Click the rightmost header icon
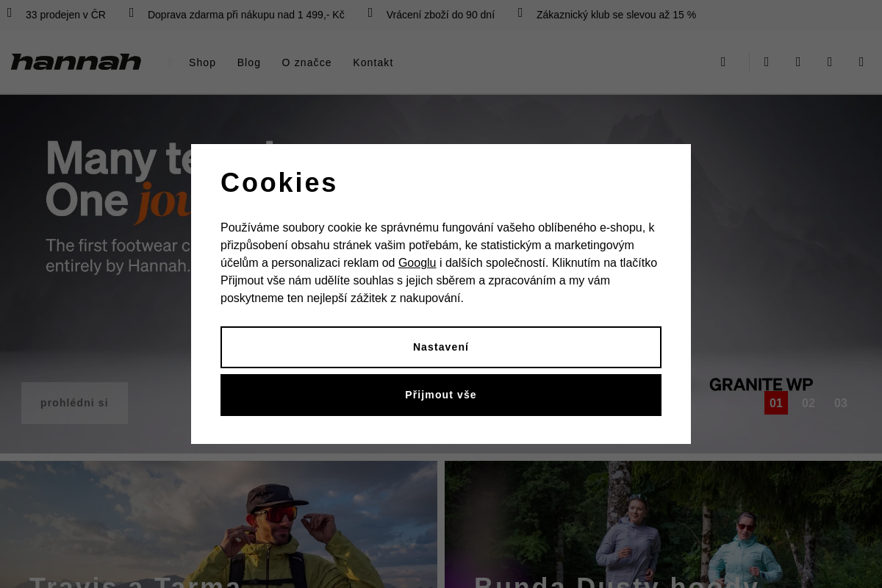The image size is (882, 588). tap(861, 62)
